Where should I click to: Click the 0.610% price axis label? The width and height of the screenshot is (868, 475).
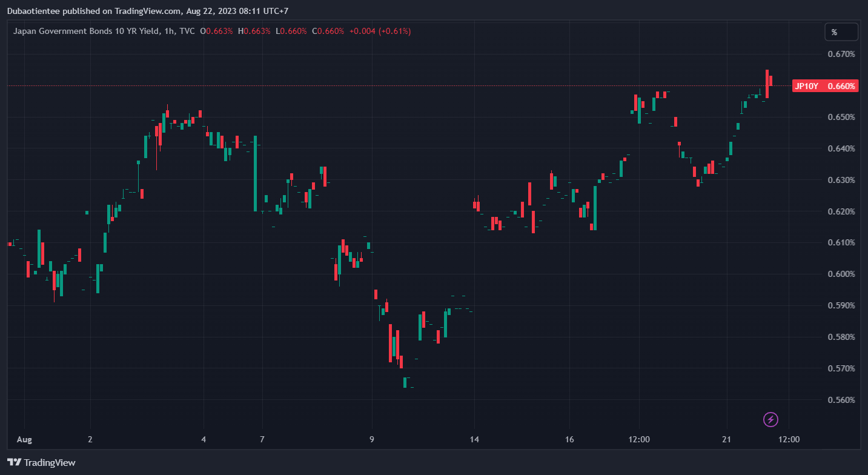(841, 243)
